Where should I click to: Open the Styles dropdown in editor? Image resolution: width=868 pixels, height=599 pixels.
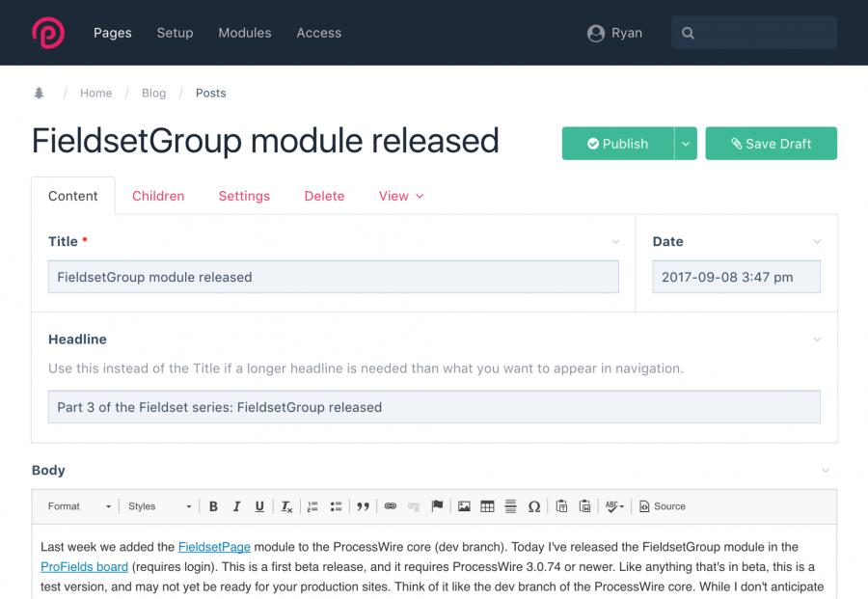159,506
